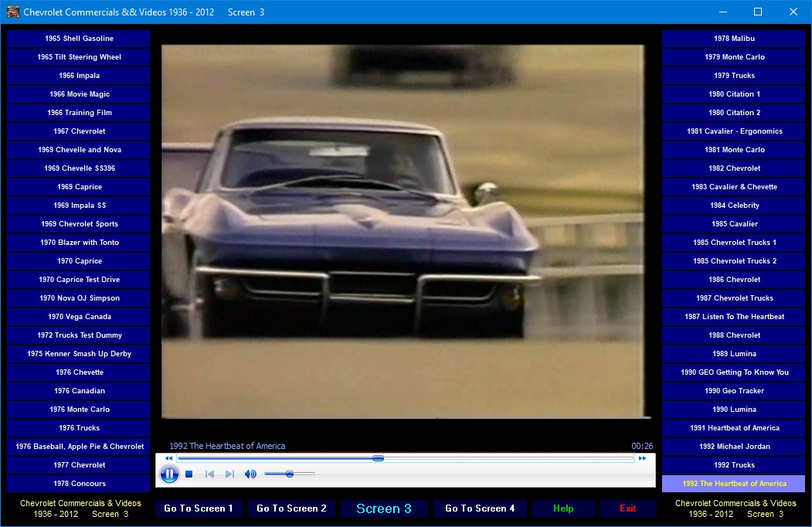Play 1977 Chevrolet commercial

coord(80,465)
